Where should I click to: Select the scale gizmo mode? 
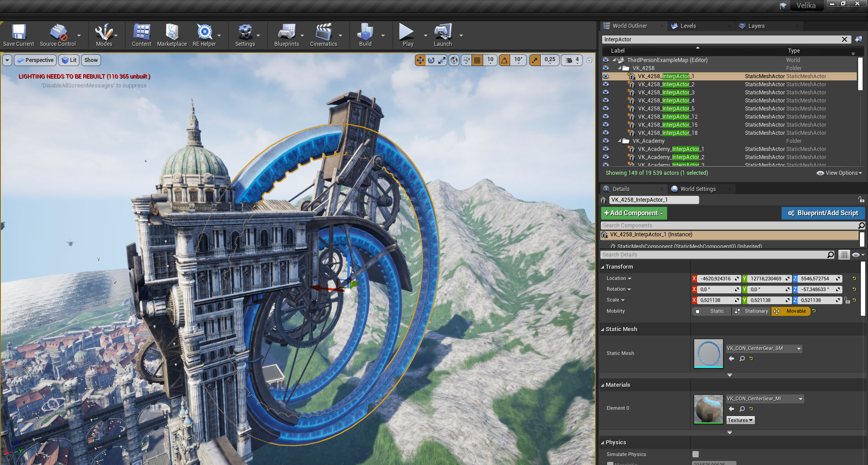click(442, 60)
